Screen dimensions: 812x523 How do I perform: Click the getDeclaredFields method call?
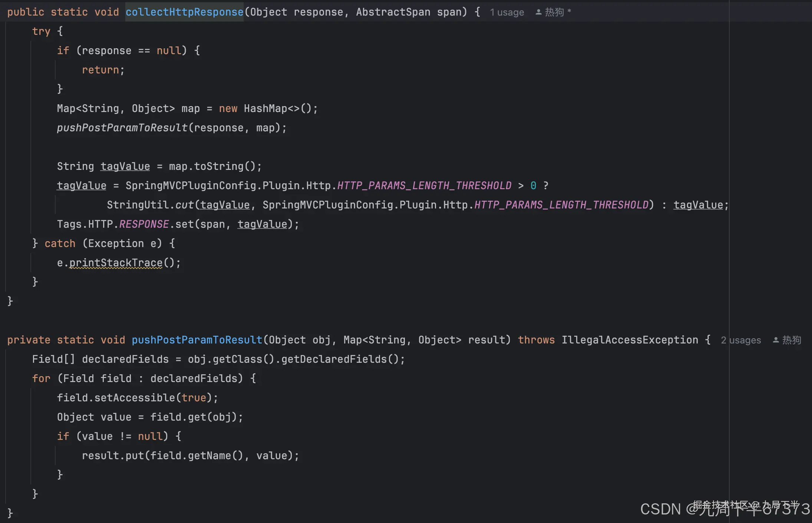(x=334, y=359)
